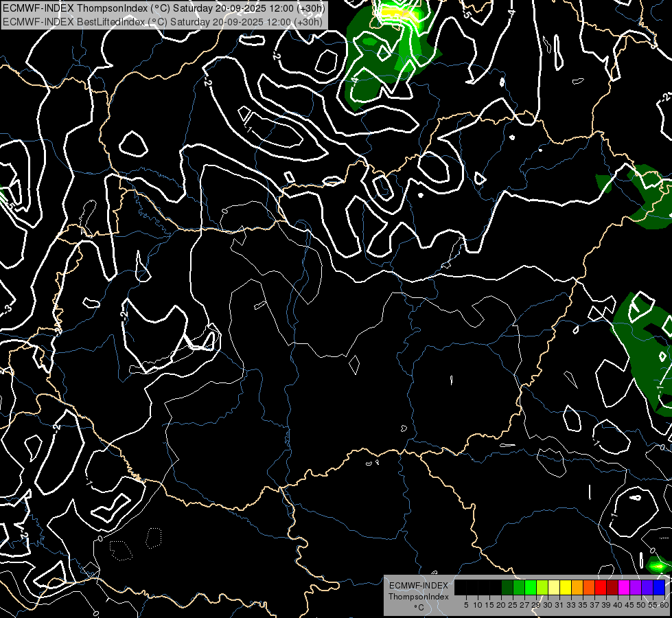Click the °C unit label in legend

pos(418,608)
